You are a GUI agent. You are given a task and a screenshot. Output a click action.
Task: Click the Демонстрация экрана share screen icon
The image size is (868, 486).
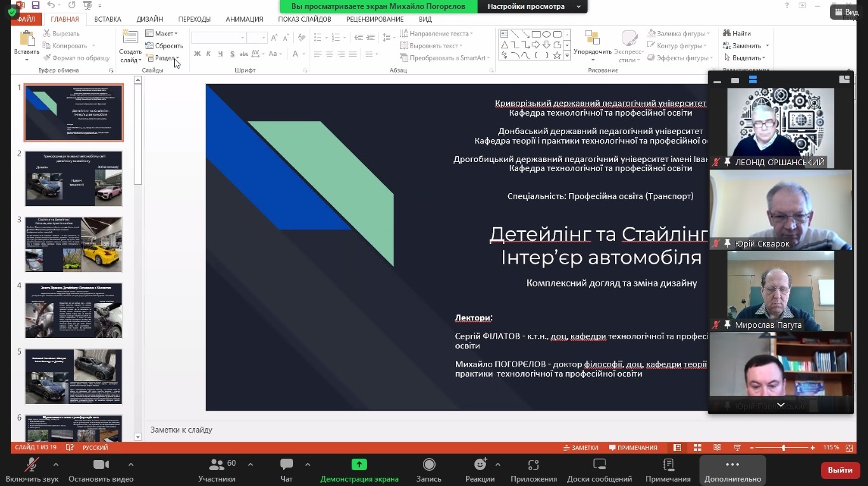click(x=359, y=465)
